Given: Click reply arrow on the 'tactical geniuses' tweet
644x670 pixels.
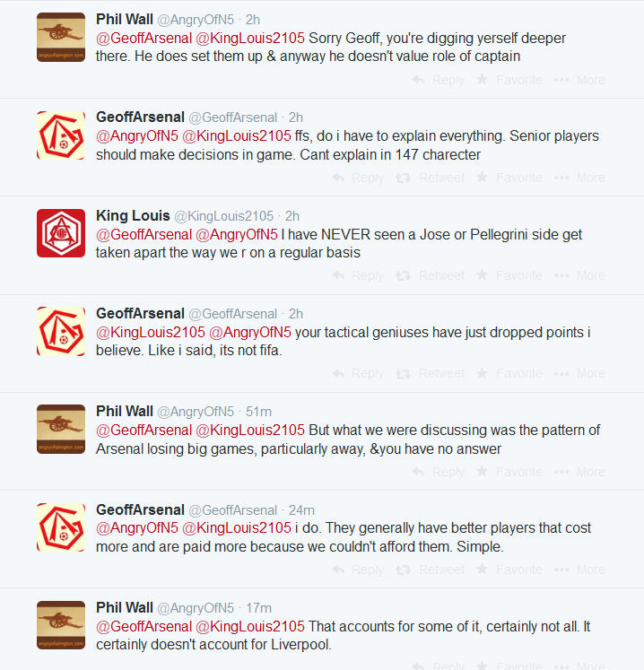Looking at the screenshot, I should tap(339, 374).
